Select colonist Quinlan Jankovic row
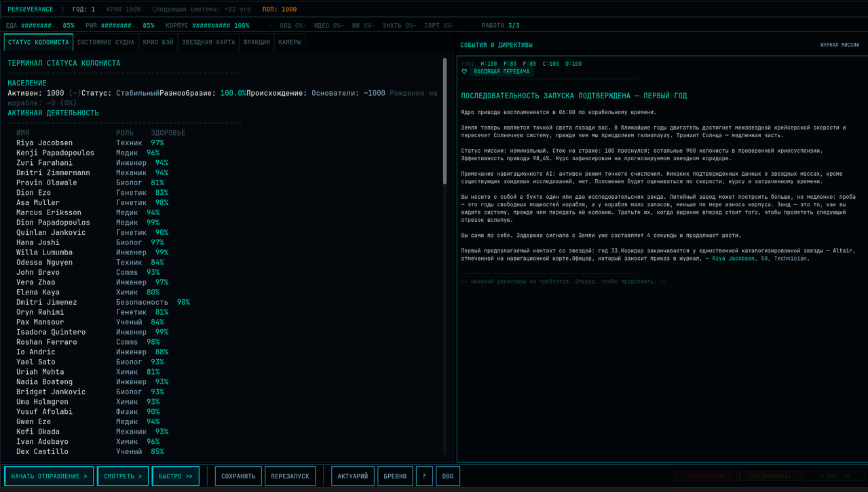The width and height of the screenshot is (868, 492). [92, 233]
